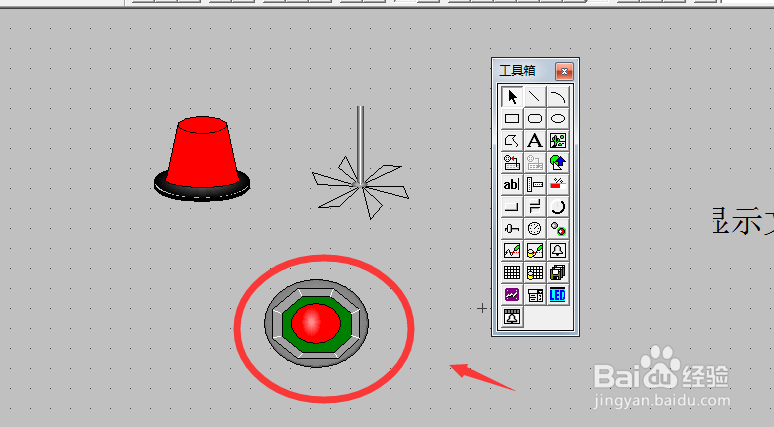Select the slider input component tool

coord(512,229)
